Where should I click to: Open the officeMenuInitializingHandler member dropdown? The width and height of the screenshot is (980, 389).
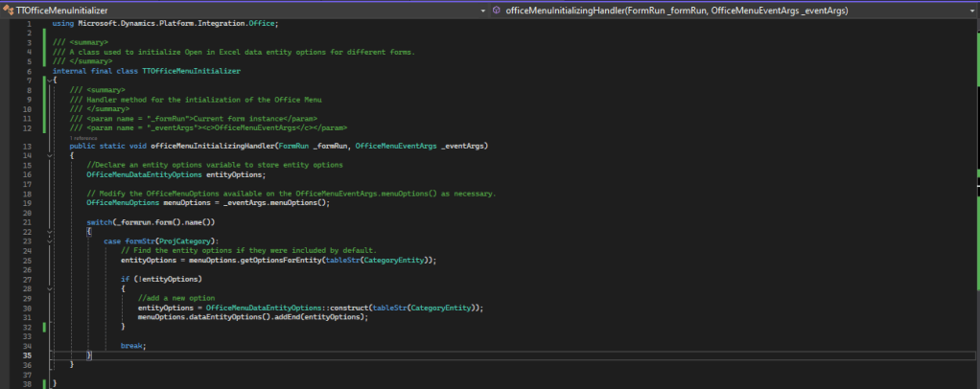[x=971, y=10]
